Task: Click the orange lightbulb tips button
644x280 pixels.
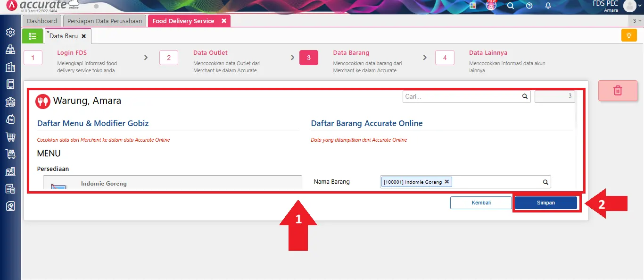Action: point(629,35)
